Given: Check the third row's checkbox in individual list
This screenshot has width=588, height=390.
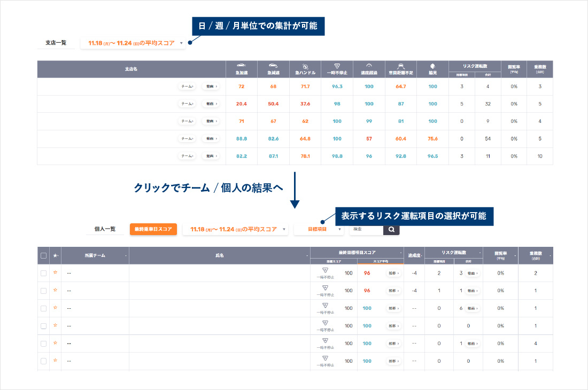Looking at the screenshot, I should [x=43, y=308].
